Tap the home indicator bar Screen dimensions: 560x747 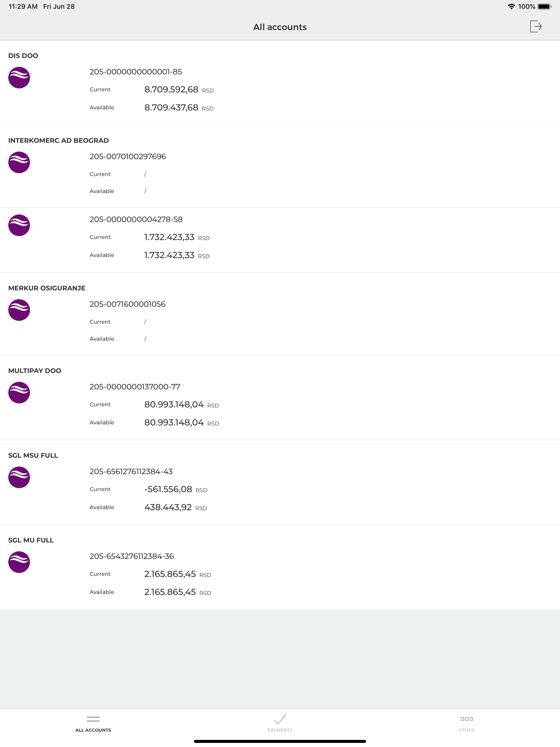coord(280,741)
